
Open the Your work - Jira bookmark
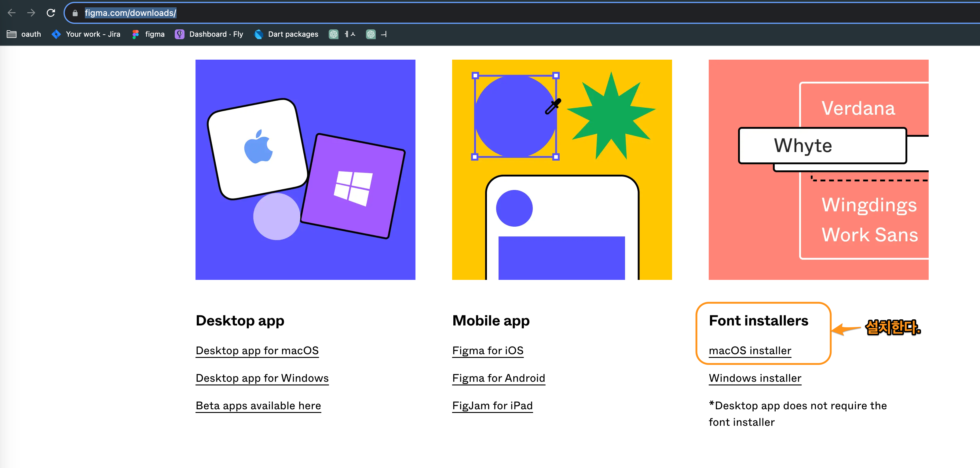click(86, 34)
